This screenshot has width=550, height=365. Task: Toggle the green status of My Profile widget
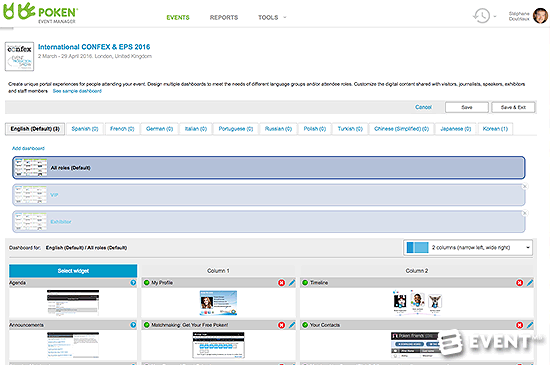(147, 283)
